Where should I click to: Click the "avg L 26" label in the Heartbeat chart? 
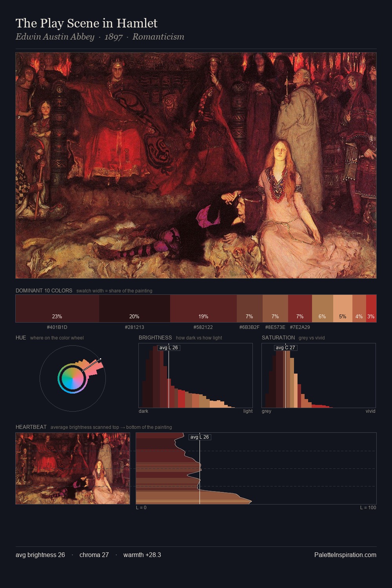tap(200, 437)
